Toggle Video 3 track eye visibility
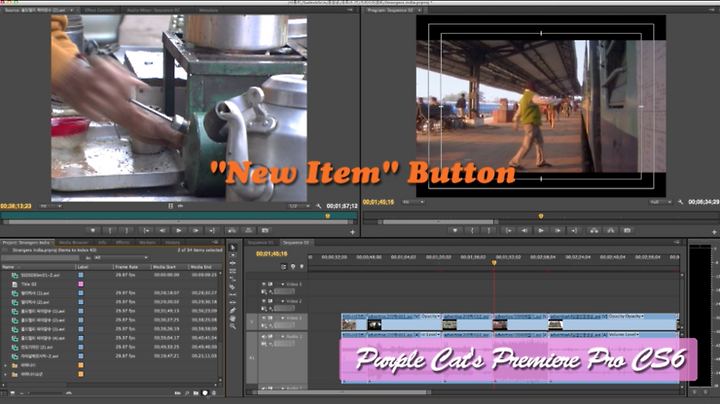The image size is (720, 404). click(x=264, y=284)
